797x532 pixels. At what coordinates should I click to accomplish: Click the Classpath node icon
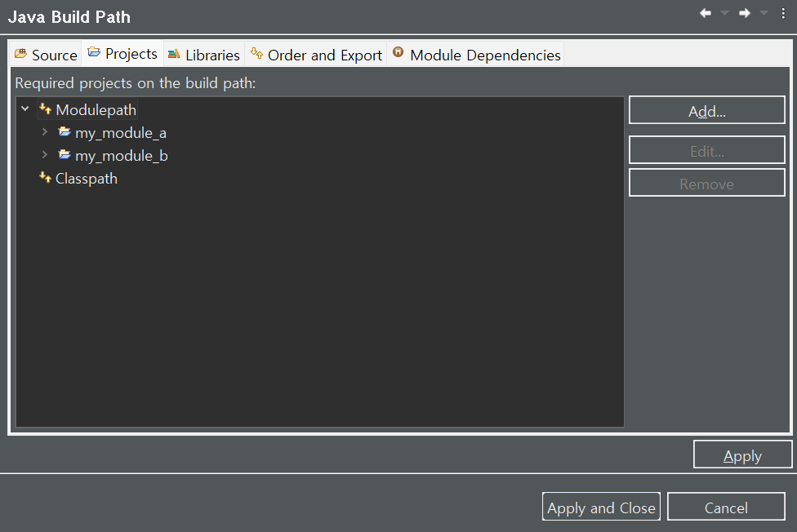coord(45,177)
